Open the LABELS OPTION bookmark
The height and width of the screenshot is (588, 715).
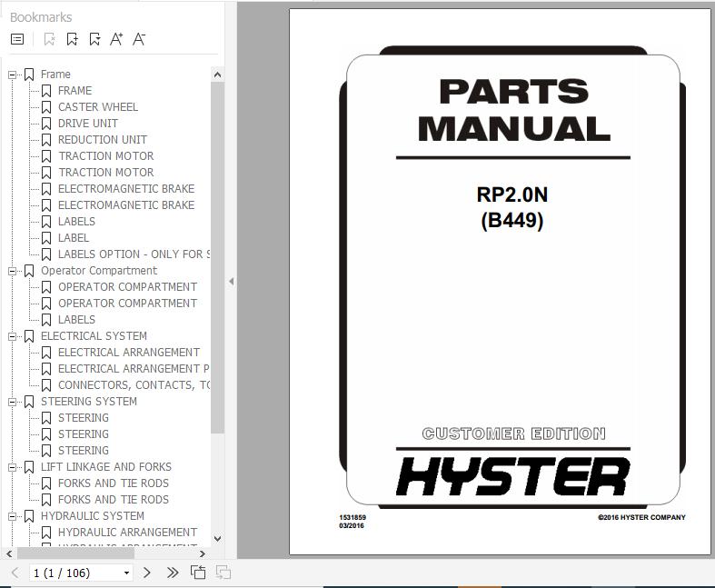tap(134, 254)
